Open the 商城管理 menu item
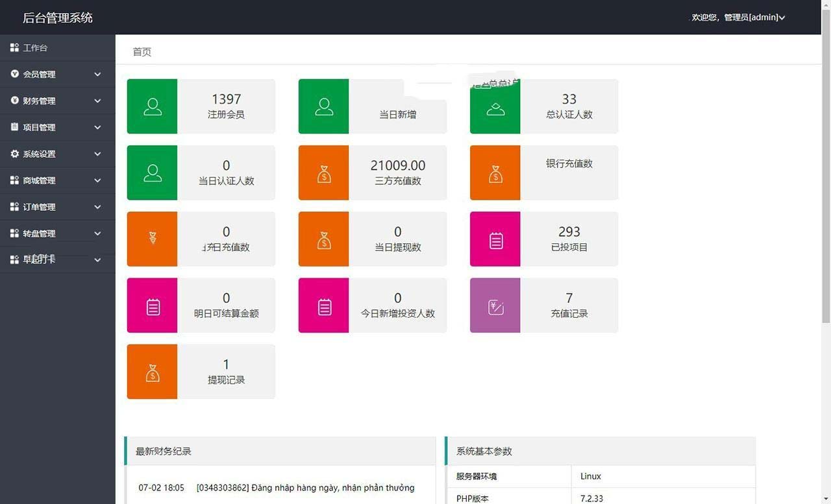 tap(57, 181)
